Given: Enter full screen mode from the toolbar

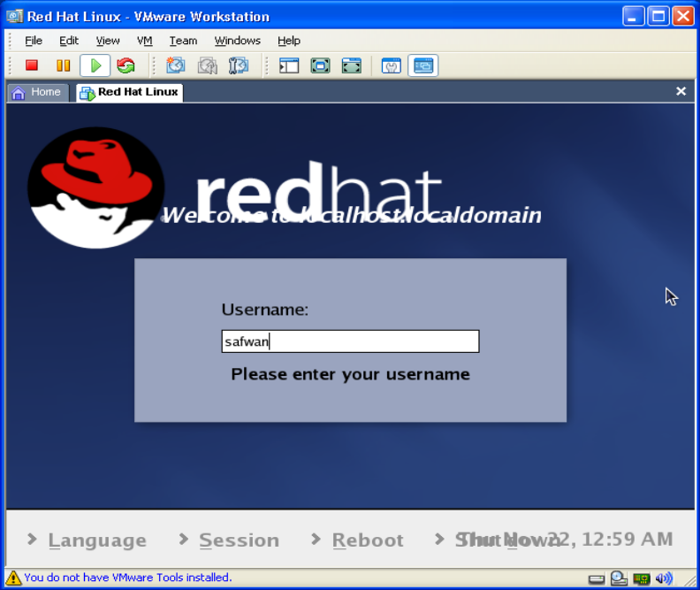Looking at the screenshot, I should [320, 65].
